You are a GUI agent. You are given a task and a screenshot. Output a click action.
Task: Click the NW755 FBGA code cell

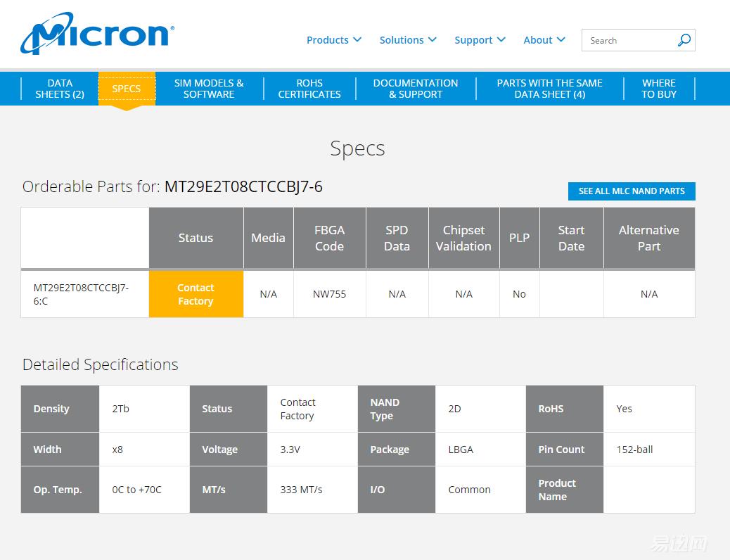(x=330, y=294)
